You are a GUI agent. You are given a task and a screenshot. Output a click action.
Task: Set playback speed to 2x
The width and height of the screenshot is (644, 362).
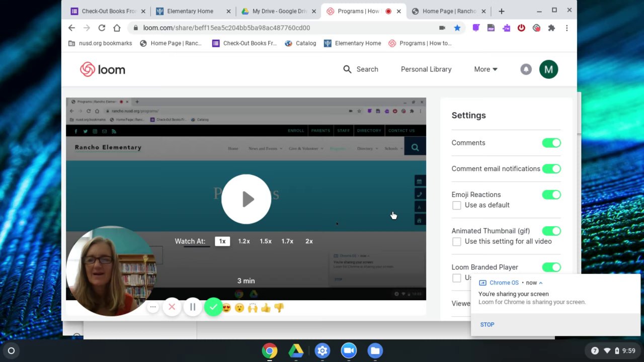(309, 241)
